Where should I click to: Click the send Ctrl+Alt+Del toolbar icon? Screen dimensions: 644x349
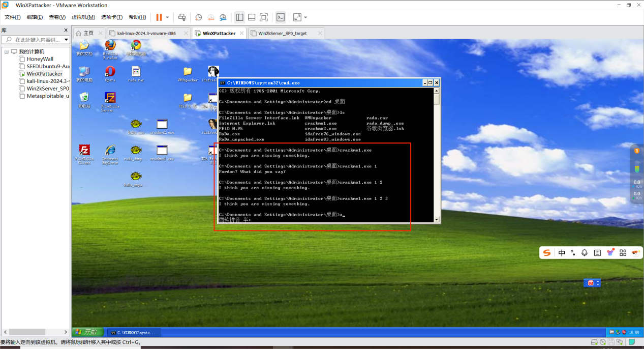(181, 17)
